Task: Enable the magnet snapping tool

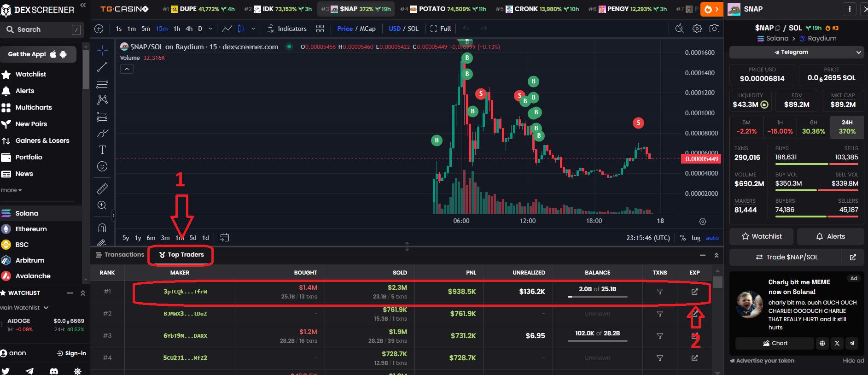Action: pyautogui.click(x=102, y=228)
